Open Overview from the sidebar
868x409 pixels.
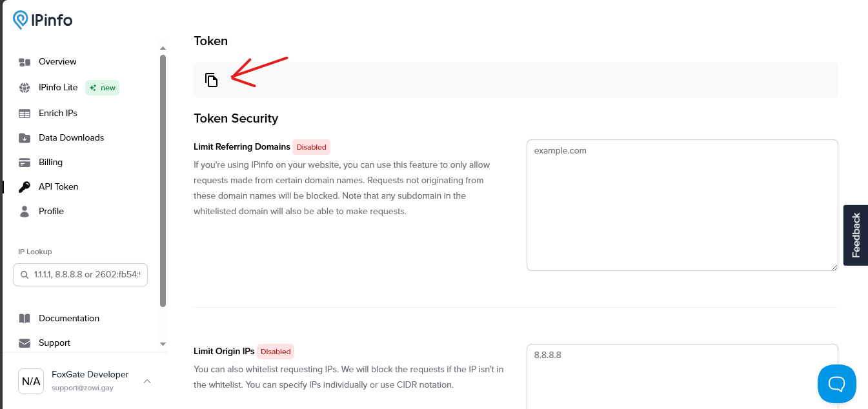pos(57,62)
